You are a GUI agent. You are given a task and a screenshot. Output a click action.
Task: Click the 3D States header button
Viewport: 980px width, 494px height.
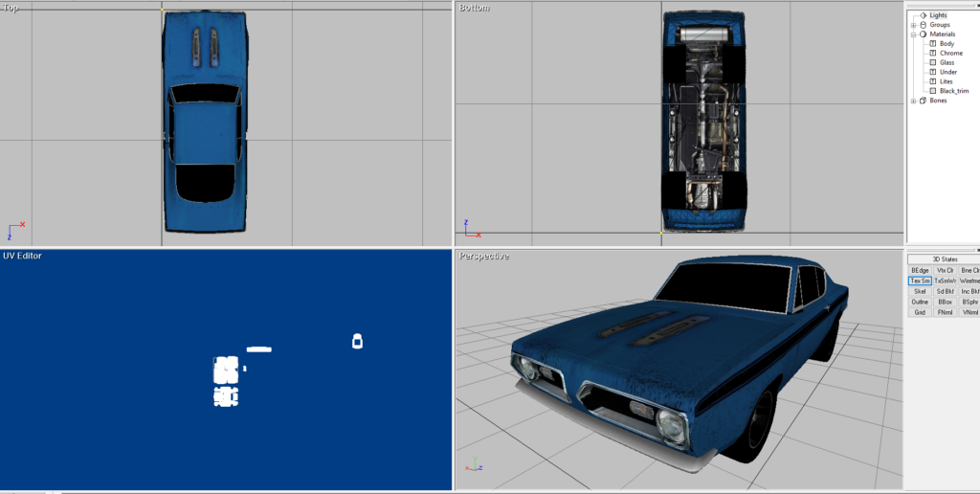click(x=944, y=259)
